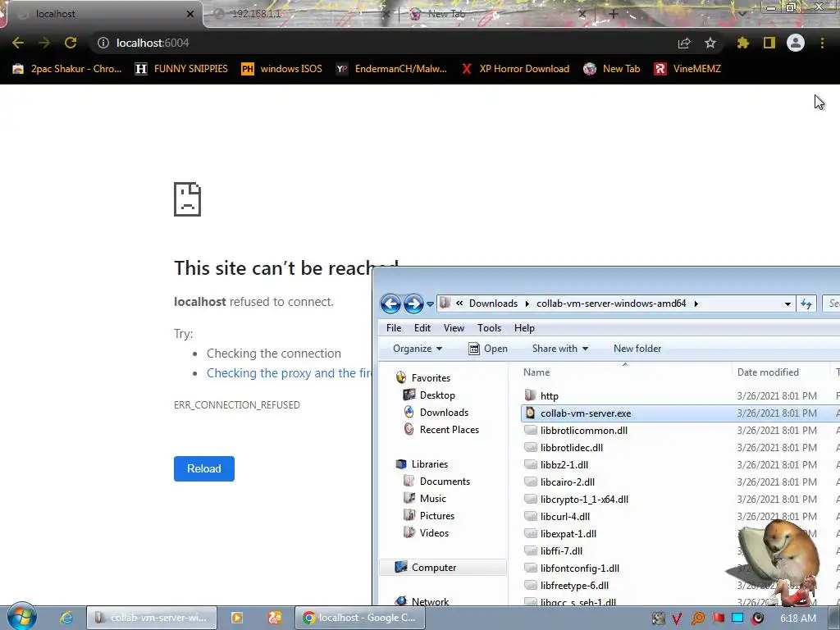Open a new Chrome tab with plus

[x=614, y=14]
